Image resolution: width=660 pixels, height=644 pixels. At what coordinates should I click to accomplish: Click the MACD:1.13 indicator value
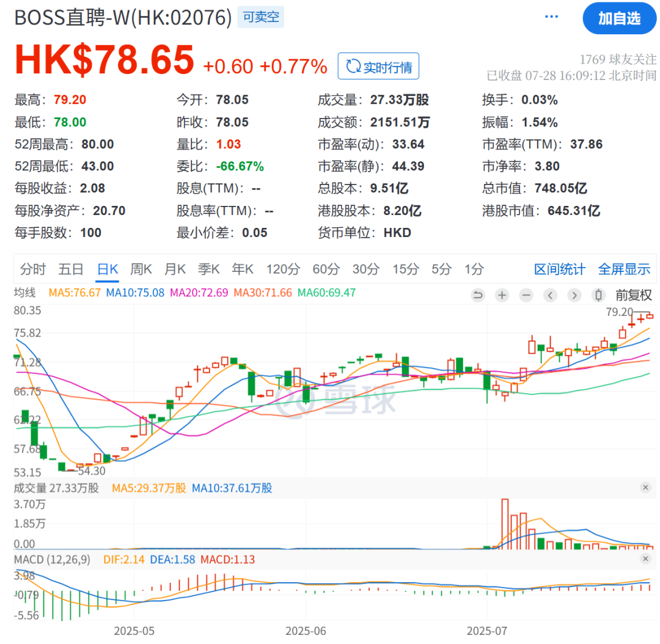(x=228, y=560)
